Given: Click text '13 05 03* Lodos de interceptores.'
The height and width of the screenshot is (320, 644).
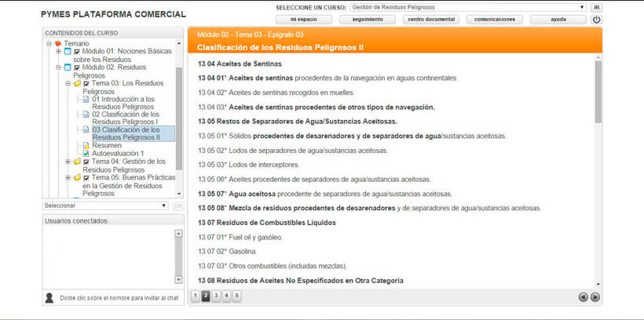Looking at the screenshot, I should (x=248, y=165).
